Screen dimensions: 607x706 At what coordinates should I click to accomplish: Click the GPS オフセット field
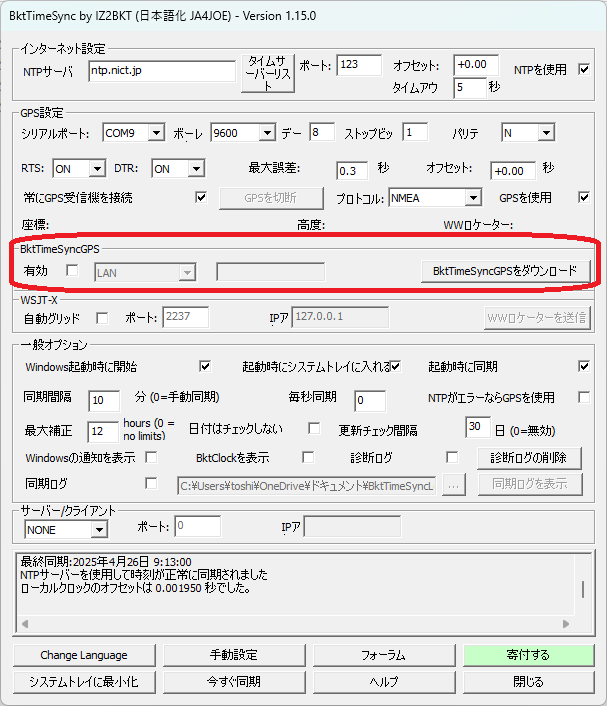click(513, 171)
